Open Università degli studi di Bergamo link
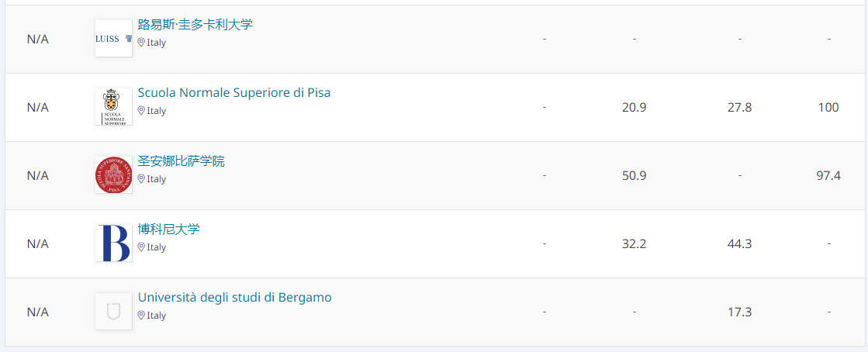The height and width of the screenshot is (352, 868). [x=235, y=298]
